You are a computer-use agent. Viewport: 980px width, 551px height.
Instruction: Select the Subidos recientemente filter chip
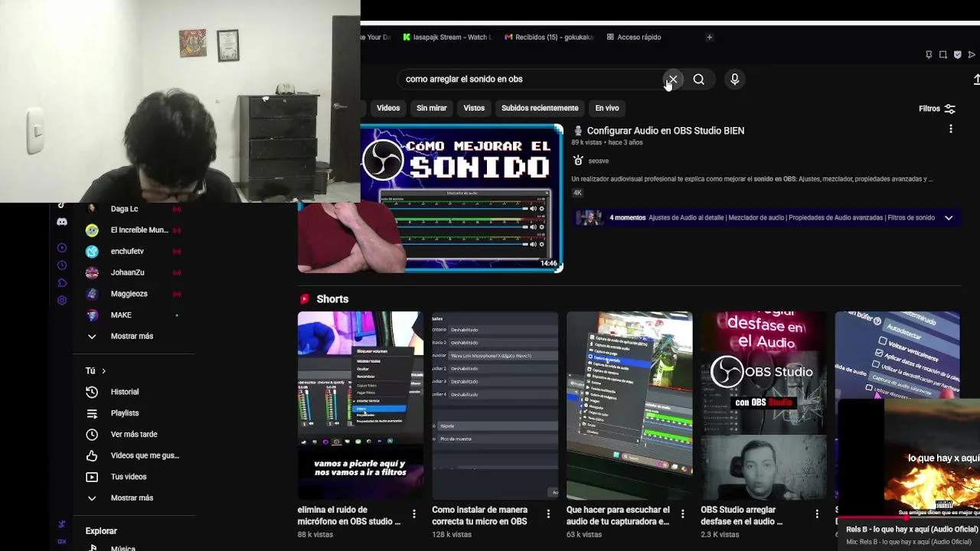pos(540,108)
